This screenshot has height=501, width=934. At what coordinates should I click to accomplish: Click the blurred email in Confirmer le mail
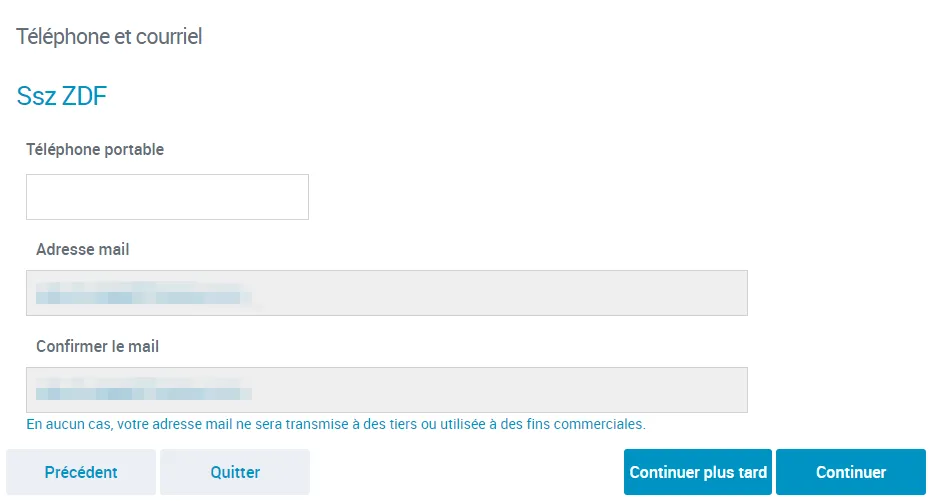144,390
